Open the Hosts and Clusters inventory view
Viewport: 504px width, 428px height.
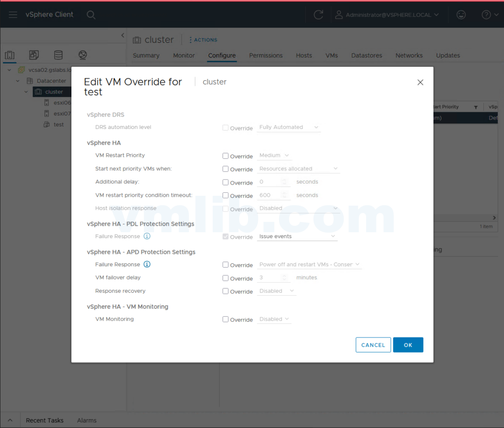click(x=10, y=55)
